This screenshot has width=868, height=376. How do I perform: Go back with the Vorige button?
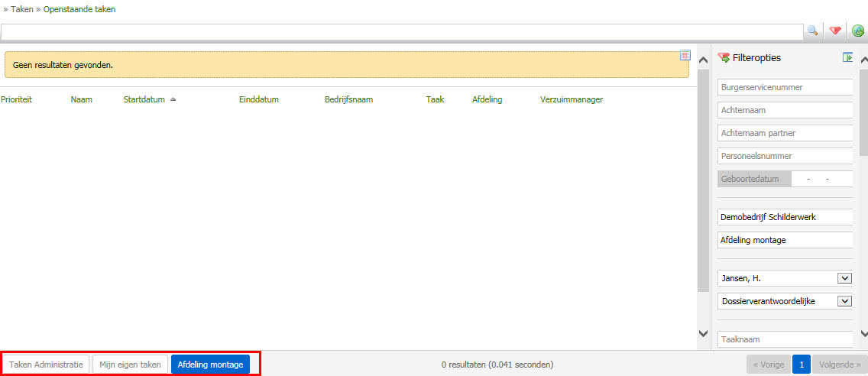[768, 365]
